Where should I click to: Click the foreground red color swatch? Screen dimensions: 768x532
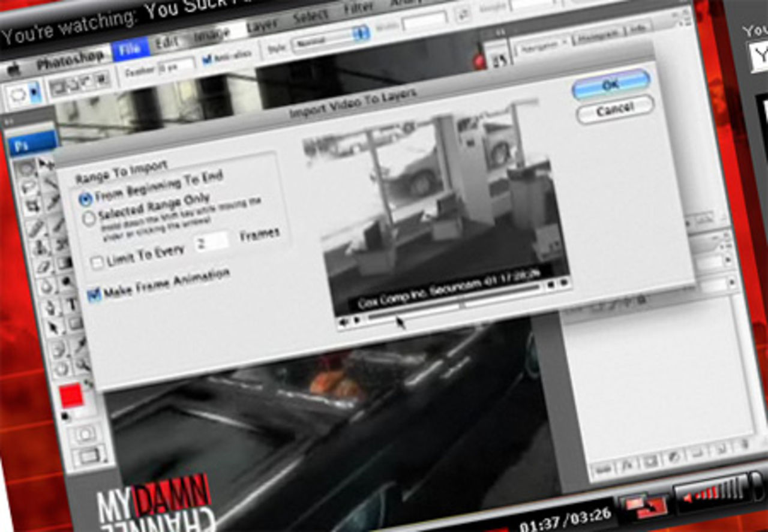71,396
